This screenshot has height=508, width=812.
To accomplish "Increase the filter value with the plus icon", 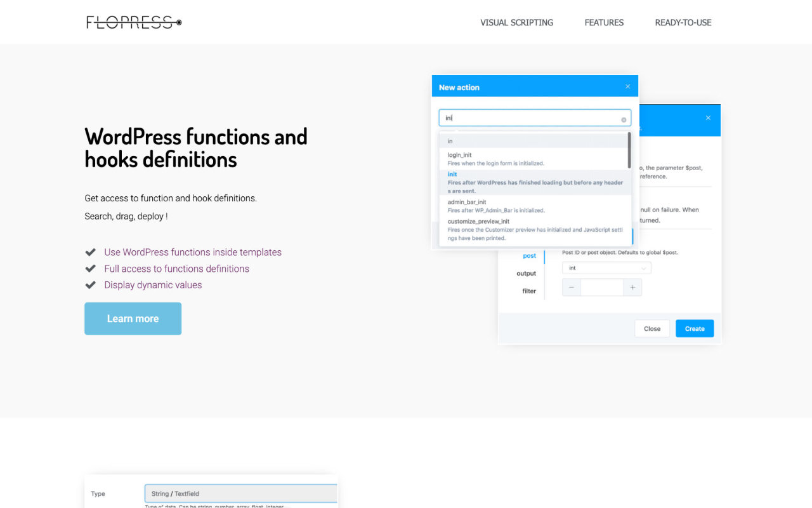I will pos(632,287).
